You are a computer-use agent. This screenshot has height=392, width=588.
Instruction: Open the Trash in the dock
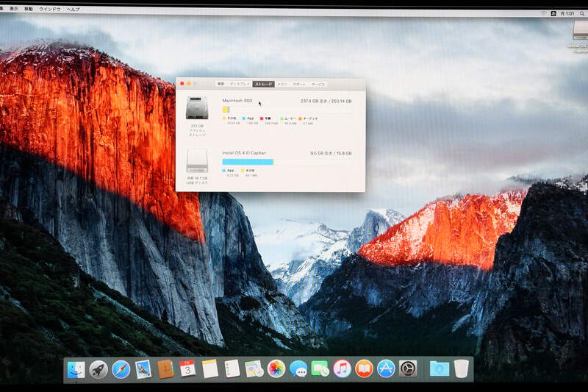pos(461,368)
